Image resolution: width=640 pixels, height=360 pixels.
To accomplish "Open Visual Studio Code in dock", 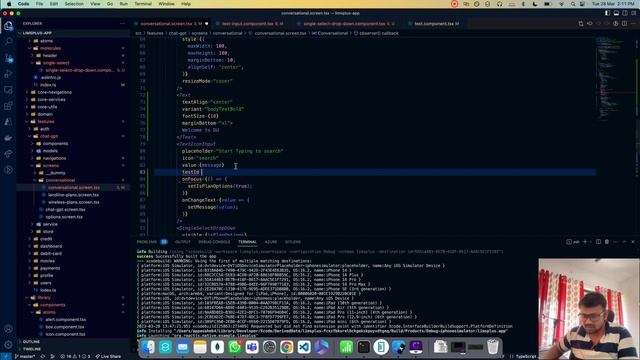I will (x=304, y=347).
